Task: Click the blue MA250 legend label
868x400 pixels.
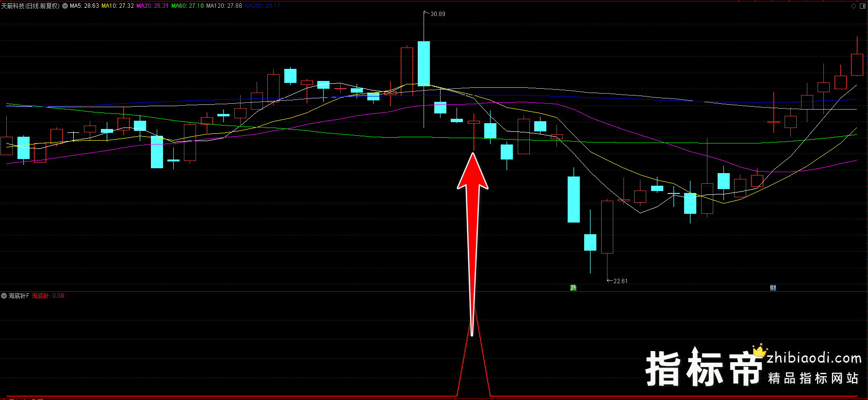Action: point(262,6)
